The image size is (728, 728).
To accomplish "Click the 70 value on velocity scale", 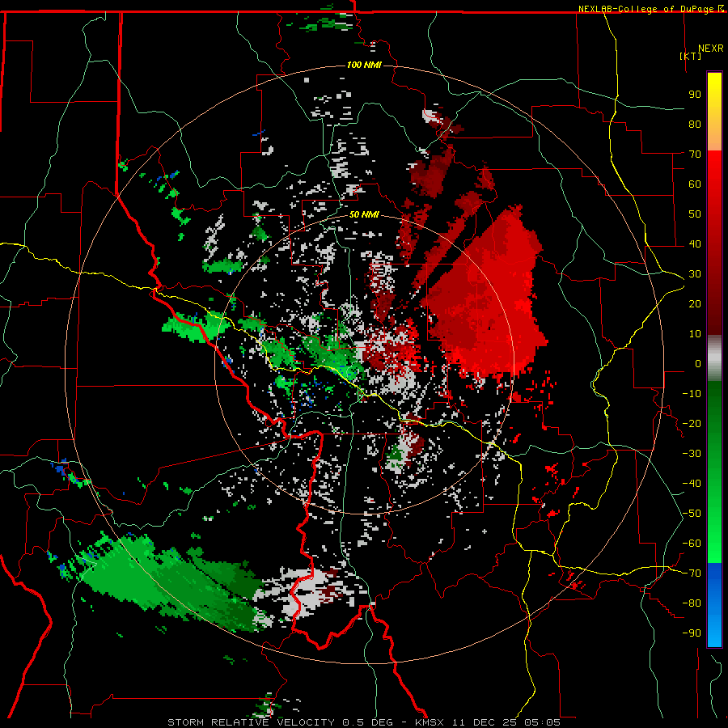I will click(695, 154).
